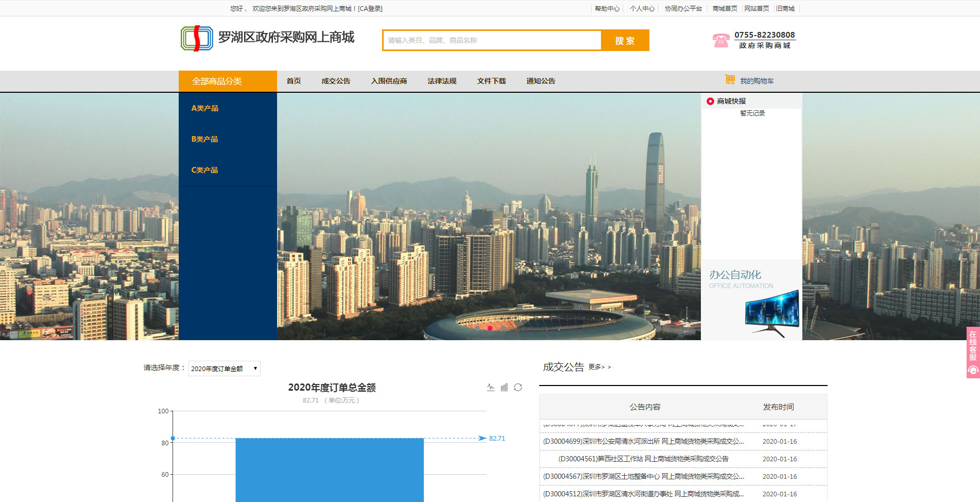Open 旧商城 top link
Image resolution: width=980 pixels, height=502 pixels.
[785, 8]
